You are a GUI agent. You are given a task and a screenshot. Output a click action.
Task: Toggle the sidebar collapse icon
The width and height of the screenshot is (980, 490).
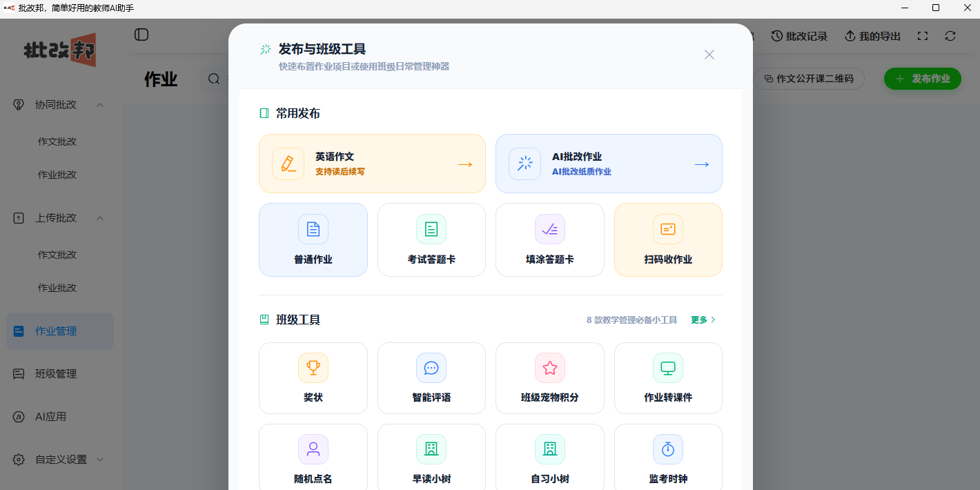(141, 35)
